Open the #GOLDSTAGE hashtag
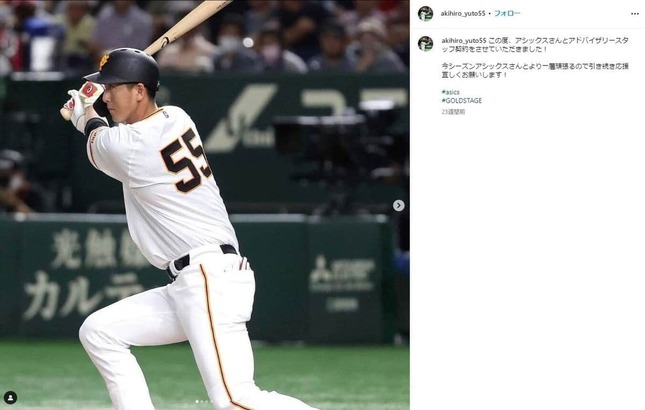645x410 pixels. [462, 100]
